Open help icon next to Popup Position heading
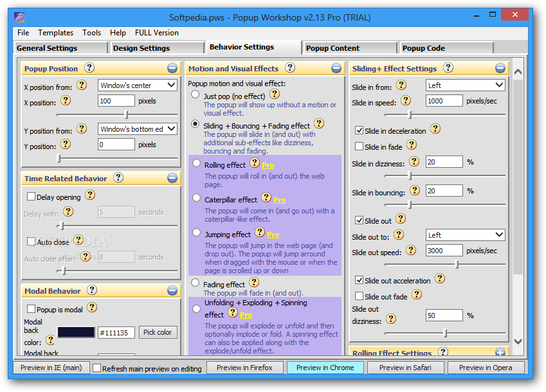Screen dimensions: 546x392 coord(89,67)
